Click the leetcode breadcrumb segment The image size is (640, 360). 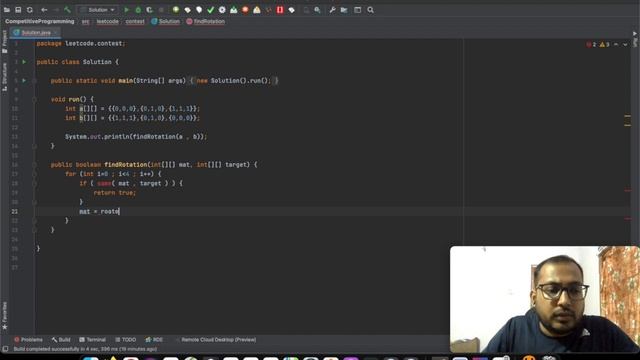coord(107,21)
